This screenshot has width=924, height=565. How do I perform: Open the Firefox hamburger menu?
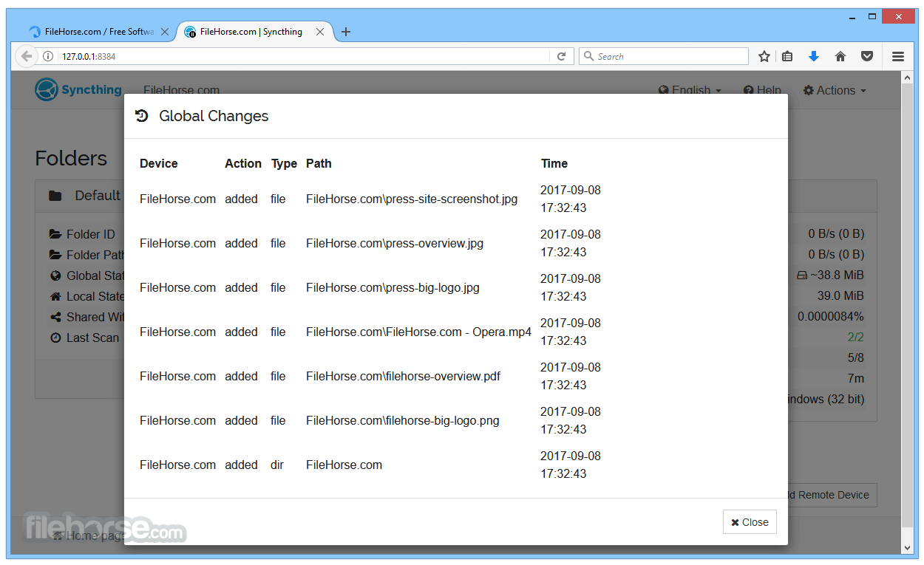pyautogui.click(x=898, y=56)
